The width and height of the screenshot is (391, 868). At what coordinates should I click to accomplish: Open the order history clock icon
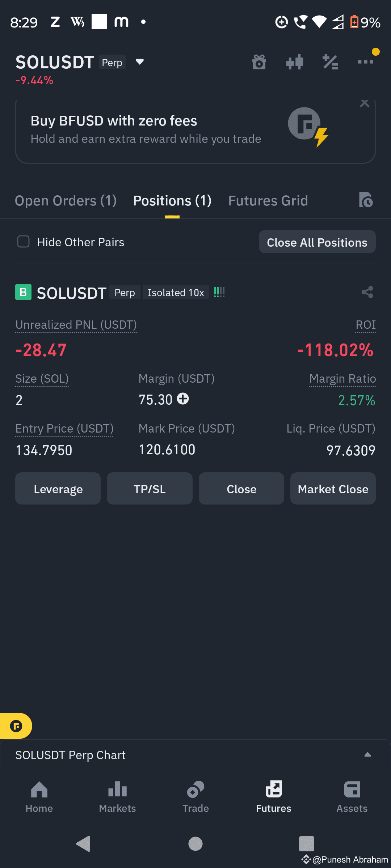(366, 200)
